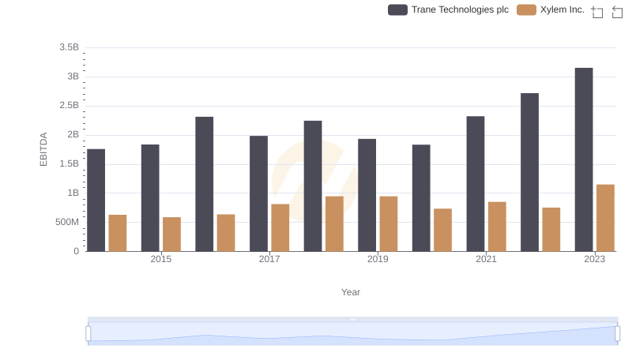Screen dimensions: 632x364
Task: Click the 2023 x-axis label
Action: click(595, 259)
